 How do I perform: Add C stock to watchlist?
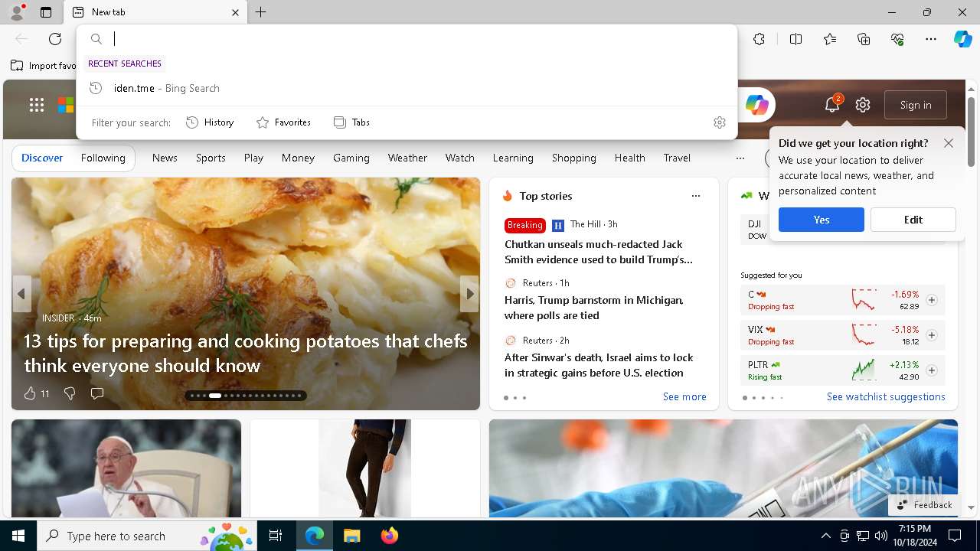pos(932,300)
